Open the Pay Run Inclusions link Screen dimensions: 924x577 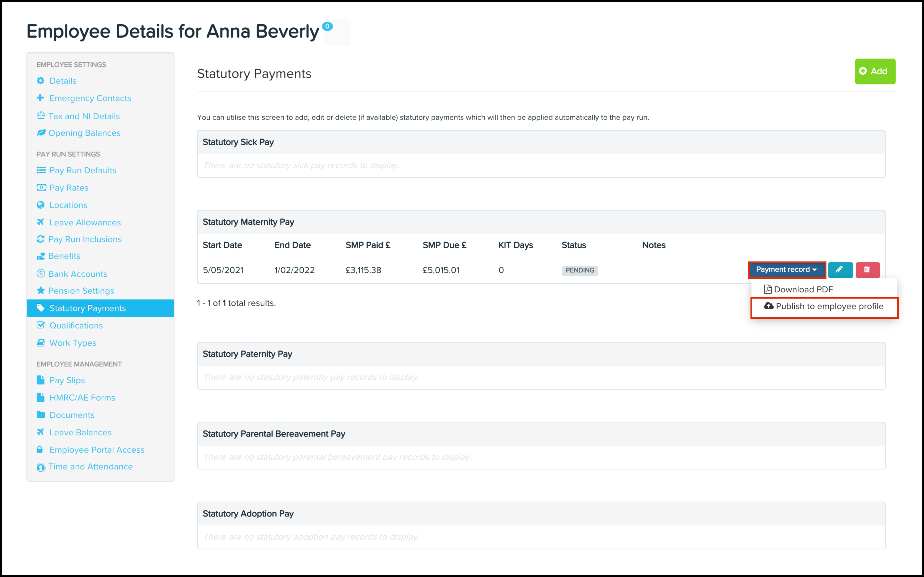pos(85,239)
